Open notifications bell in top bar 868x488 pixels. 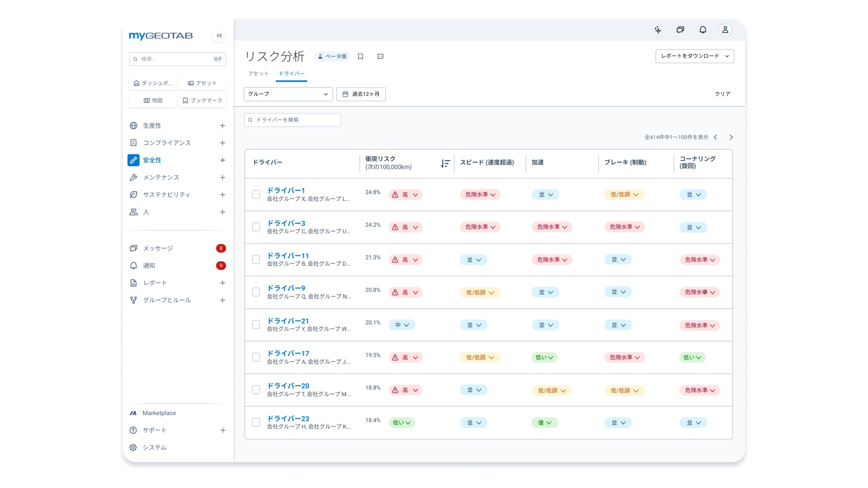(703, 30)
